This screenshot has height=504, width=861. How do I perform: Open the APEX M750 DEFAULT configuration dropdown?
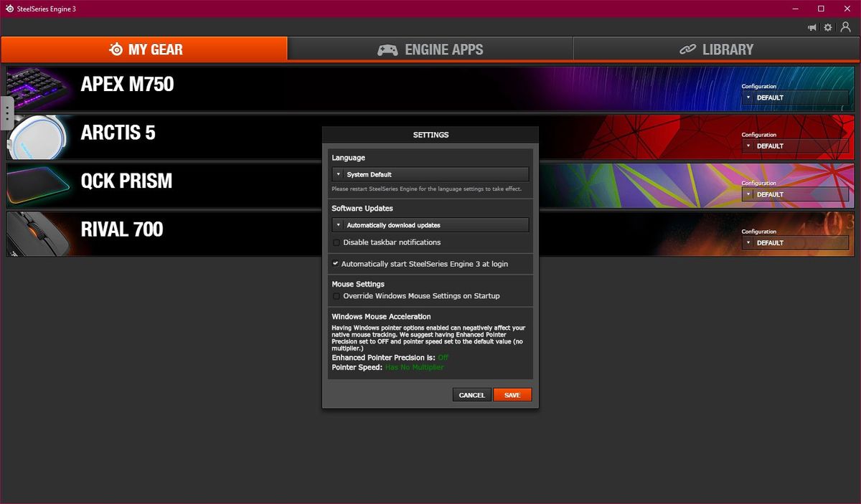click(x=795, y=98)
